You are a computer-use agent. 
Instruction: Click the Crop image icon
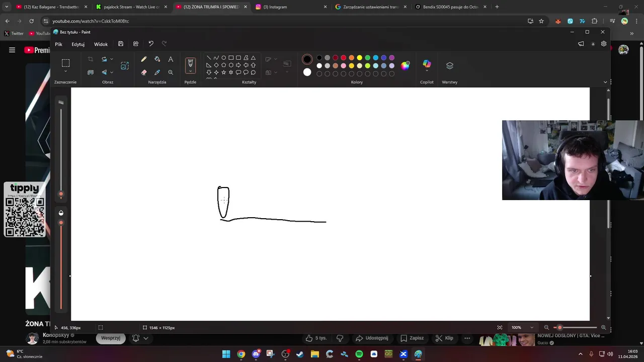(91, 59)
